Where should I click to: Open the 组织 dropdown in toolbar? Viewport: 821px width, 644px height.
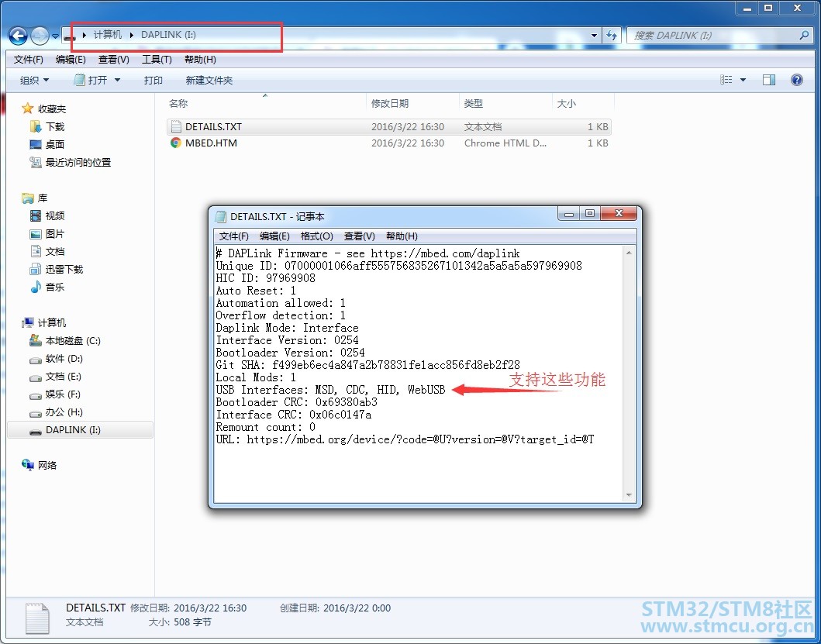[34, 80]
